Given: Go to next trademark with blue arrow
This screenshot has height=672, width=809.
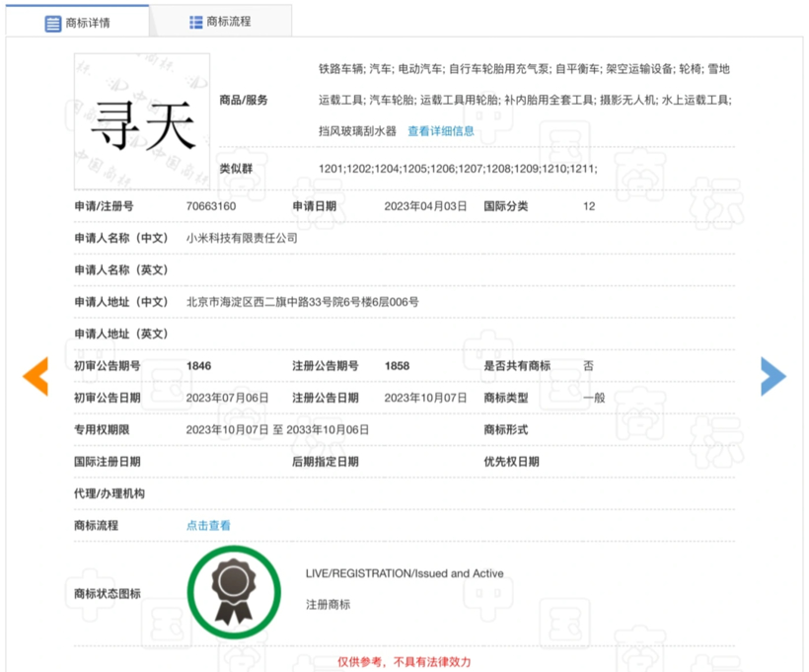Looking at the screenshot, I should [x=773, y=376].
